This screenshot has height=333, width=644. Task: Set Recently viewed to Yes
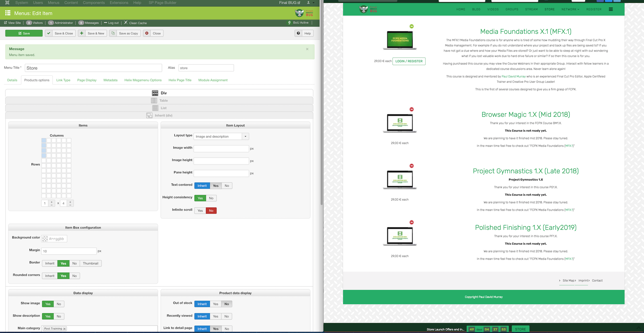coord(215,316)
